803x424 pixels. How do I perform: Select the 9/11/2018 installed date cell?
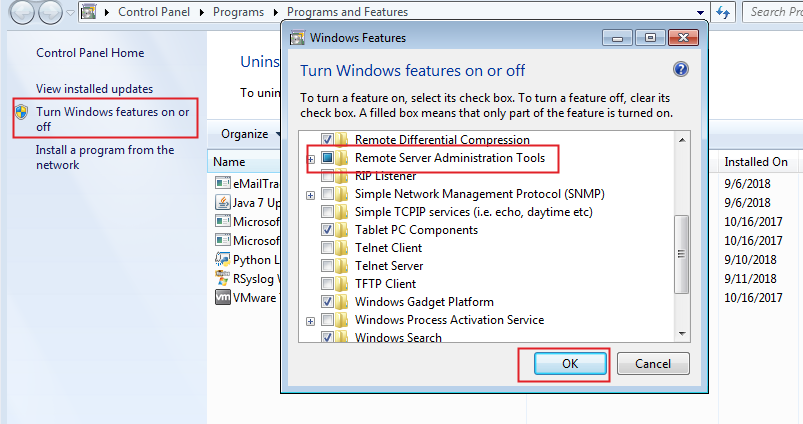(750, 279)
